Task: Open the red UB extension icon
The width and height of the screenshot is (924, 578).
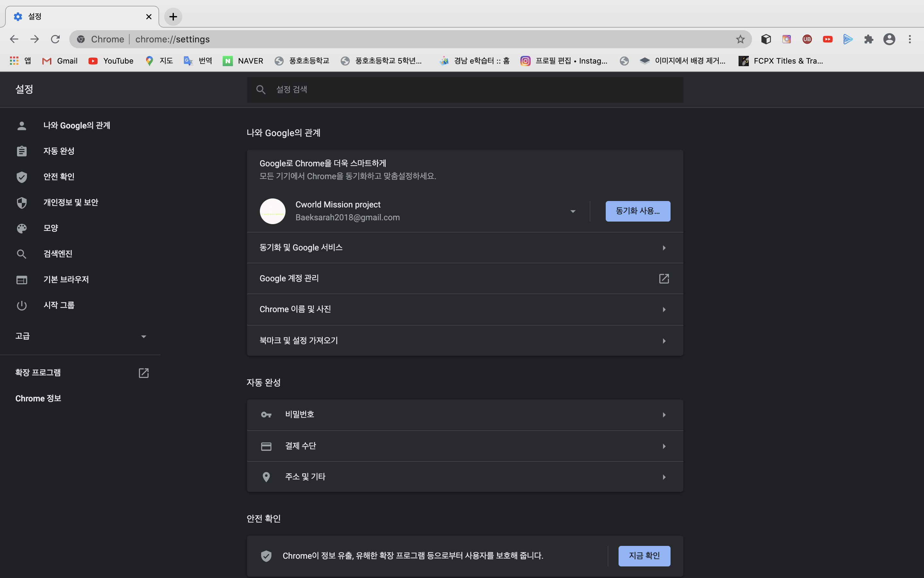Action: tap(807, 39)
